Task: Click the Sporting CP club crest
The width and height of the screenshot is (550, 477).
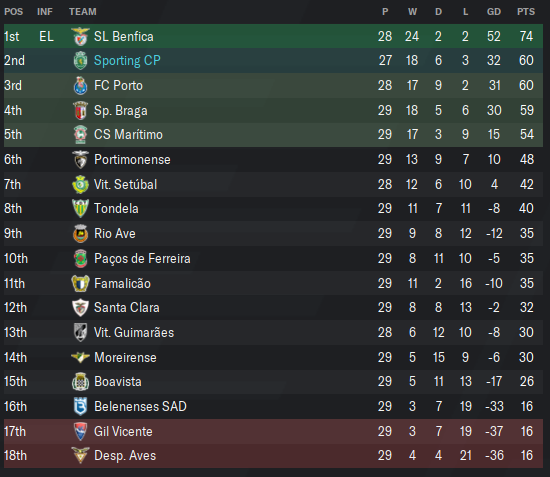Action: (80, 61)
